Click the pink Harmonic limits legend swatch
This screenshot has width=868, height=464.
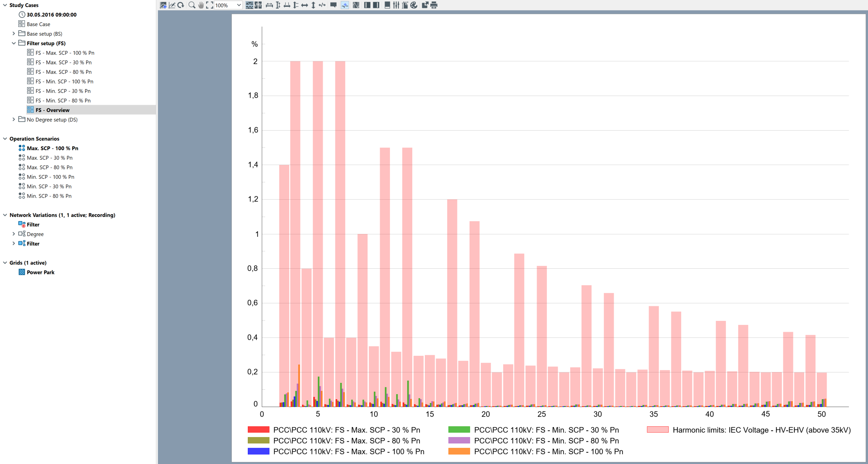(x=657, y=430)
